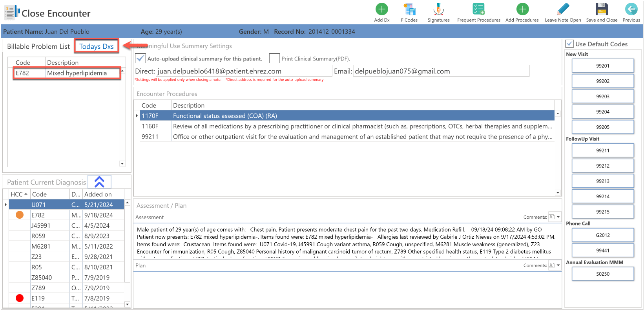Select diagnosis row Z789 added 7/9/2019

(67, 288)
